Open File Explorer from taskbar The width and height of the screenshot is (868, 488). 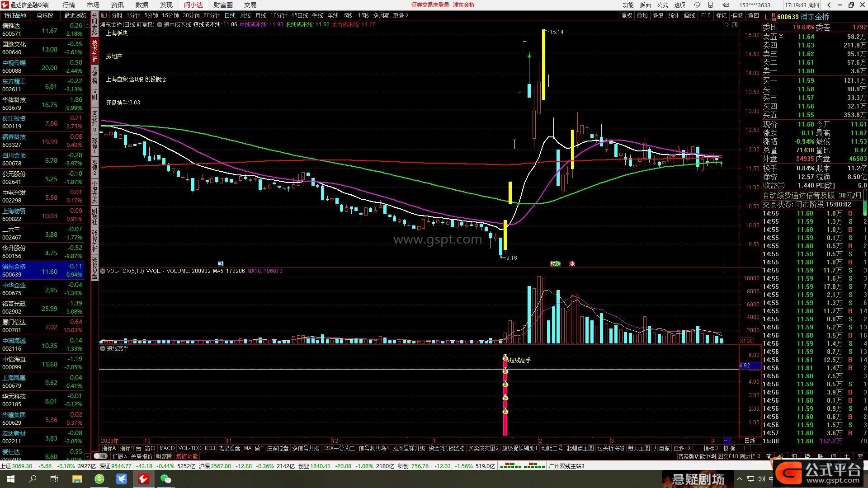(x=77, y=479)
